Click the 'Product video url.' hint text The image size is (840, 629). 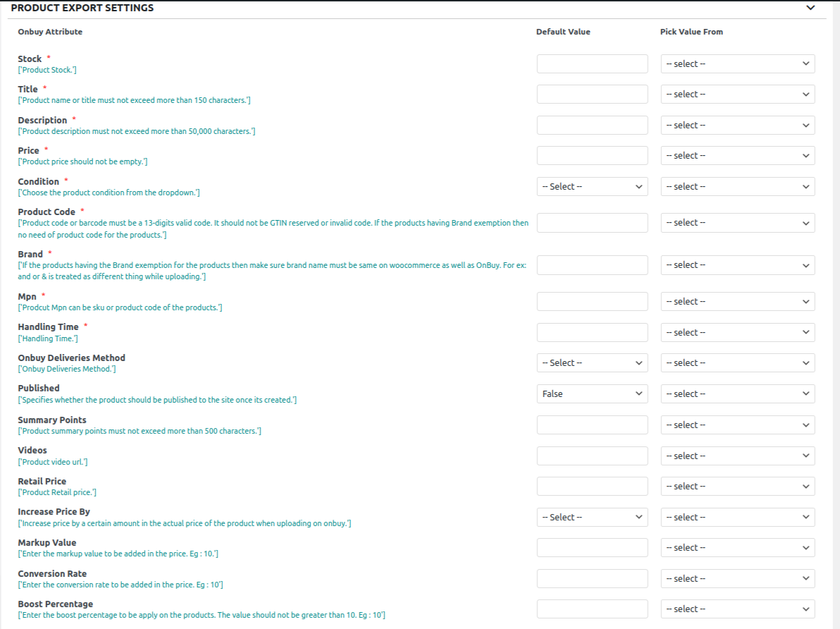52,462
